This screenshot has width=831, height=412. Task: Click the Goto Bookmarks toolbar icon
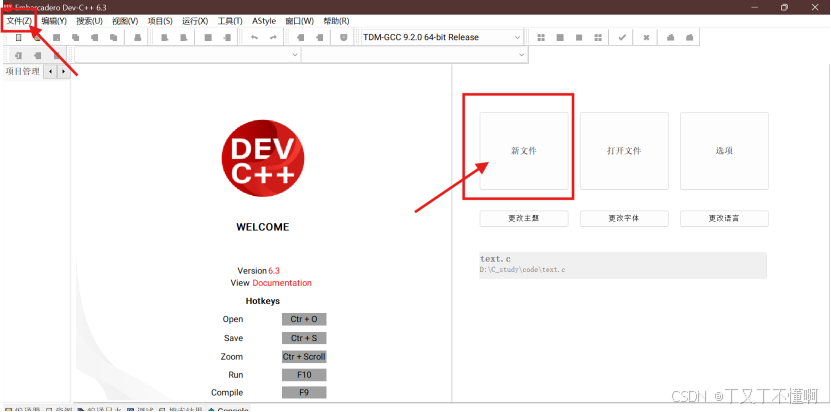coord(57,55)
